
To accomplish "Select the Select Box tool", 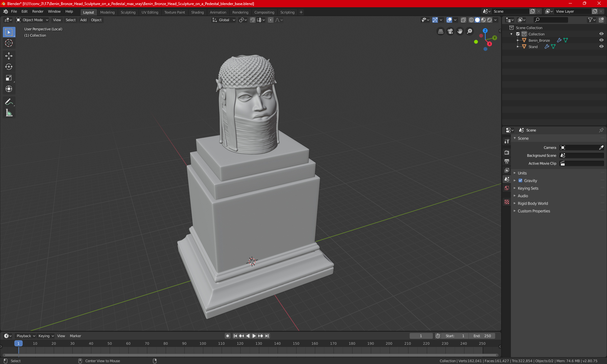I will point(9,32).
